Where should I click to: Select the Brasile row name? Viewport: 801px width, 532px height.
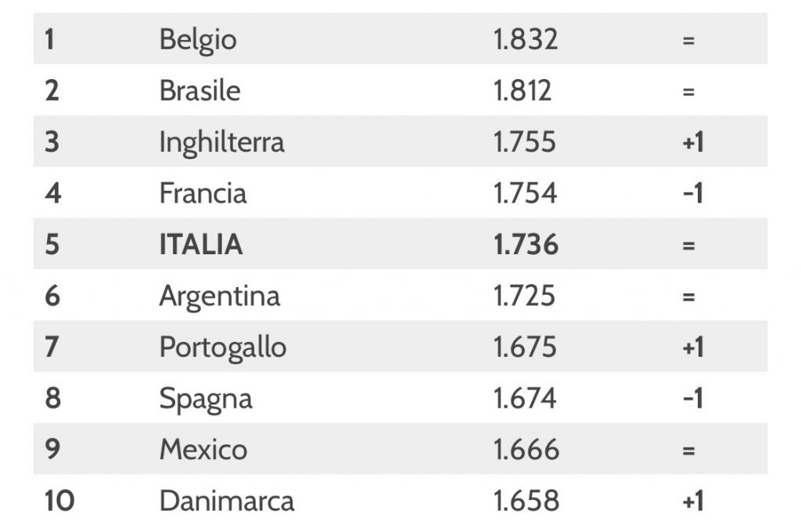click(x=199, y=91)
